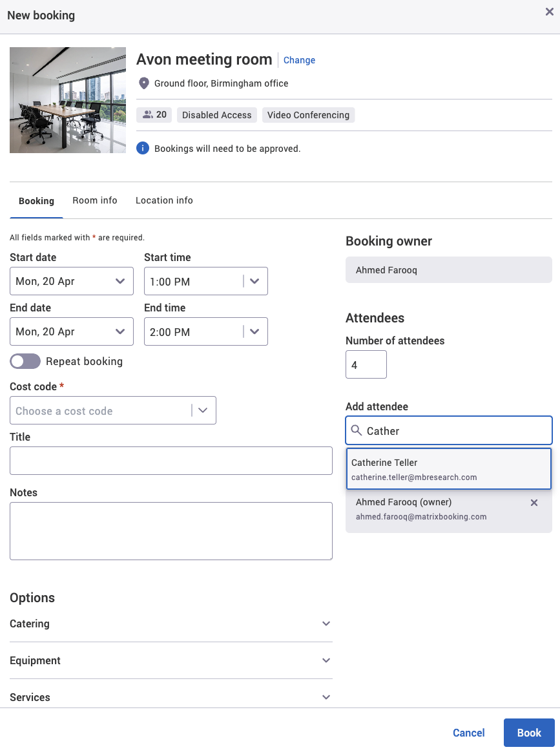The height and width of the screenshot is (754, 560).
Task: Click Bookings will need to be approved text
Action: point(227,149)
